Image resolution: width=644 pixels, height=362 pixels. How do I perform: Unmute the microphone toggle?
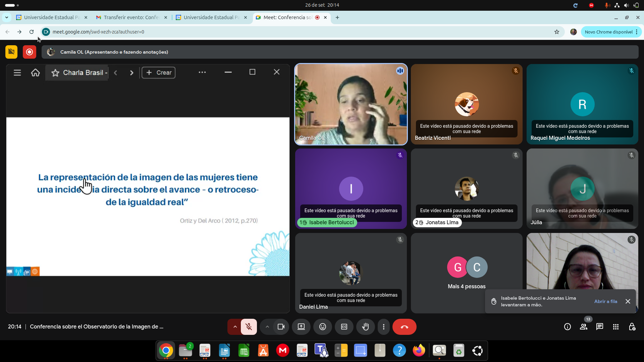point(249,327)
